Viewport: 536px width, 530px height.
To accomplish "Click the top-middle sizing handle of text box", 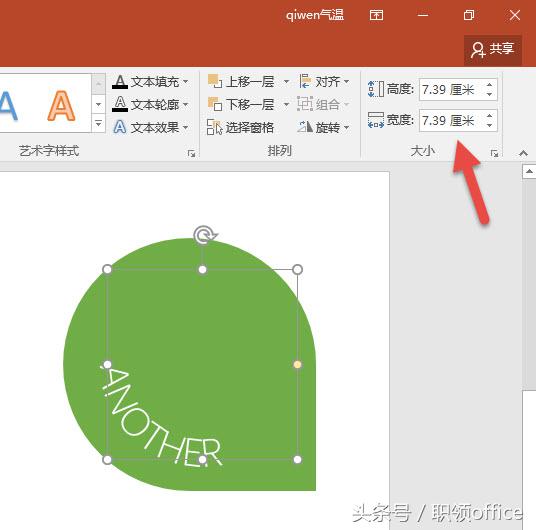I will [202, 270].
